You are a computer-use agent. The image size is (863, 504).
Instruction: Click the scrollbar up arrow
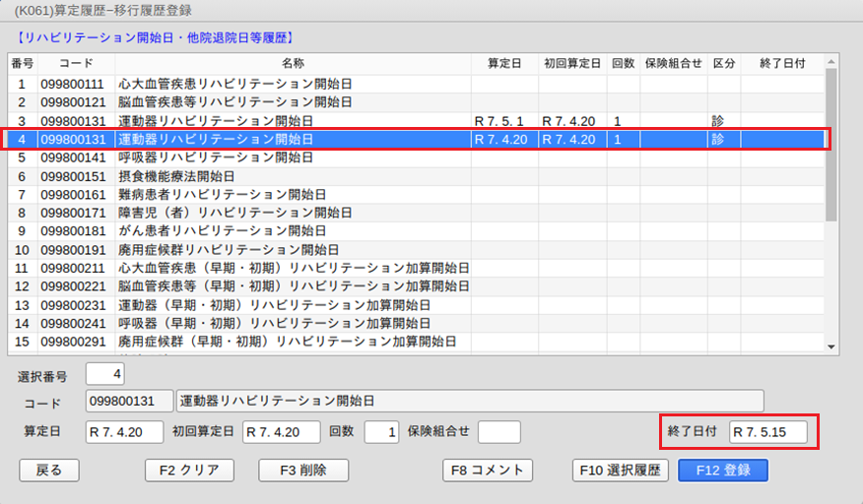click(x=831, y=61)
